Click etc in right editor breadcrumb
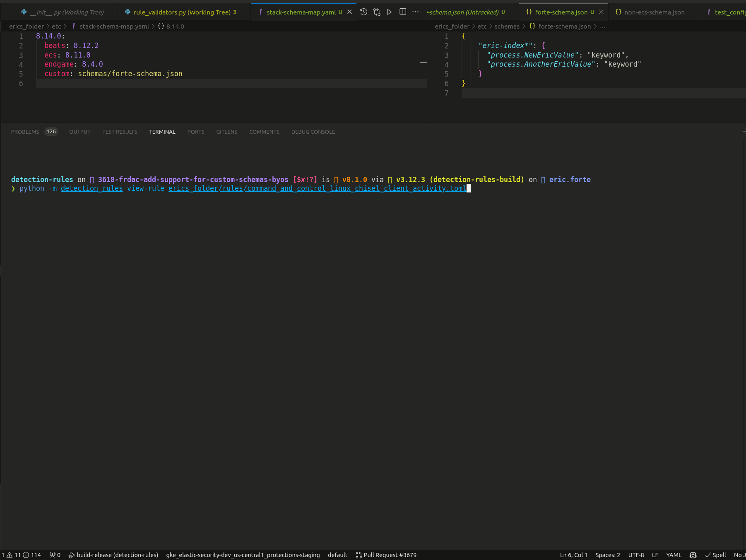This screenshot has height=560, width=746. click(x=482, y=26)
